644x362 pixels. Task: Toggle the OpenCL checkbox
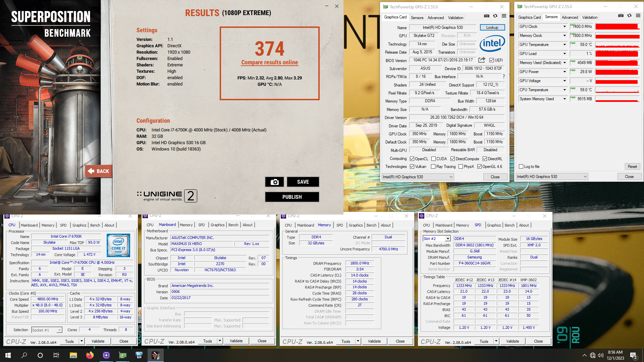tap(412, 159)
